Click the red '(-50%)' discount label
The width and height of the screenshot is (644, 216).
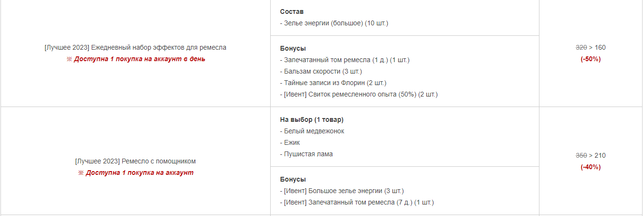[x=591, y=59]
